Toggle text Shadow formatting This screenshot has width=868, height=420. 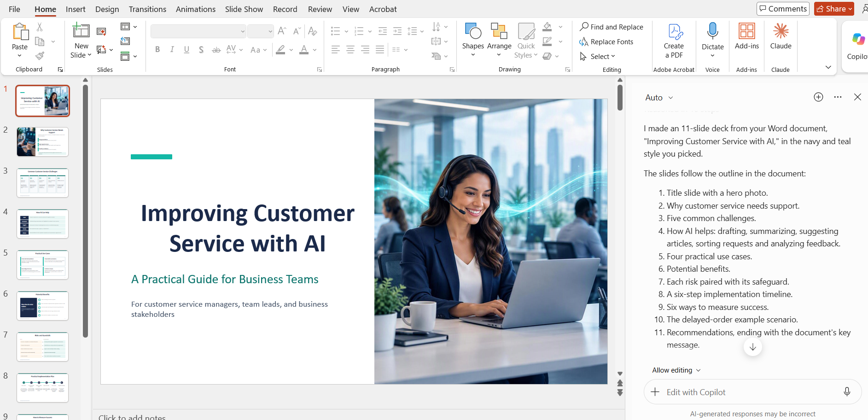201,49
